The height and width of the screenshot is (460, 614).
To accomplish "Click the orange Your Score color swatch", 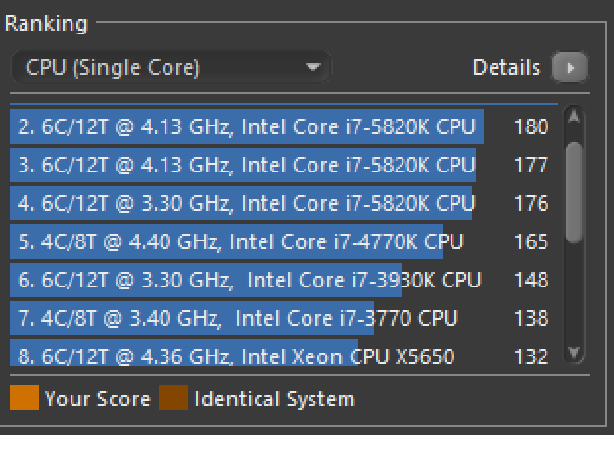I will 24,397.
